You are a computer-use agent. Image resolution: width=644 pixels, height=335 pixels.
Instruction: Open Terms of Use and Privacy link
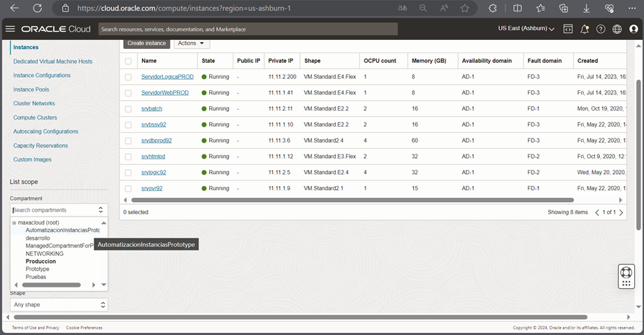click(36, 327)
